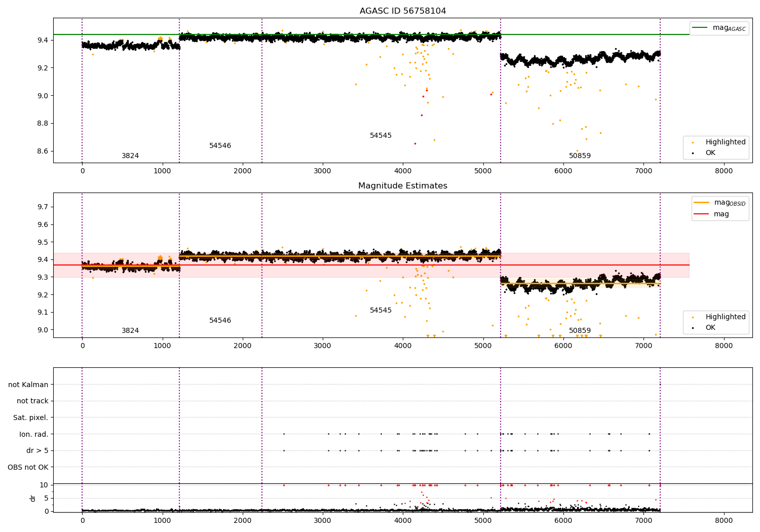
Task: Click the plot title AGASC ID 56758104
Action: click(x=403, y=11)
